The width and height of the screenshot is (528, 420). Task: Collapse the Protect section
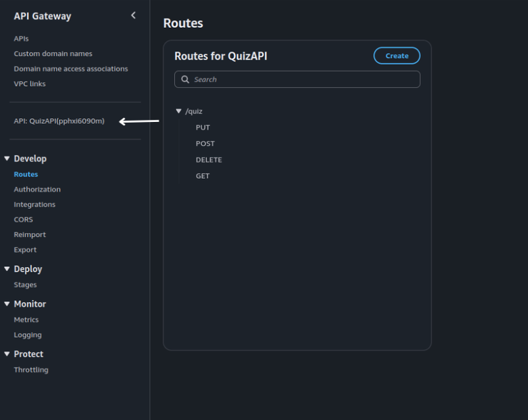click(x=7, y=354)
